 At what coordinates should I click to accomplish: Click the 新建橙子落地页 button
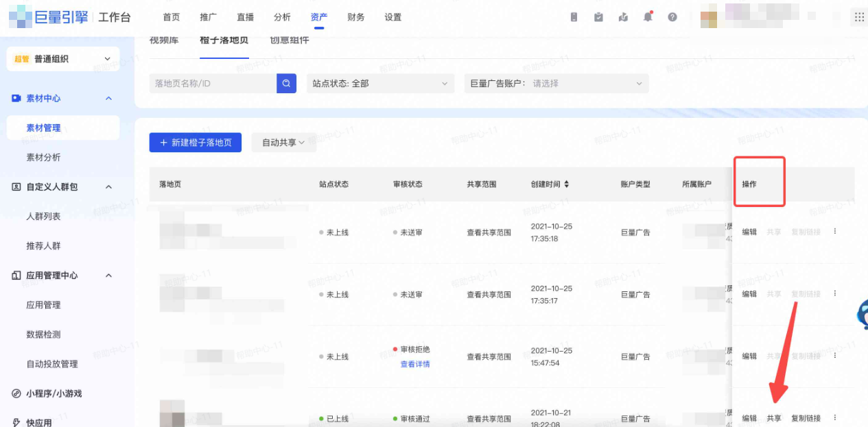click(196, 143)
